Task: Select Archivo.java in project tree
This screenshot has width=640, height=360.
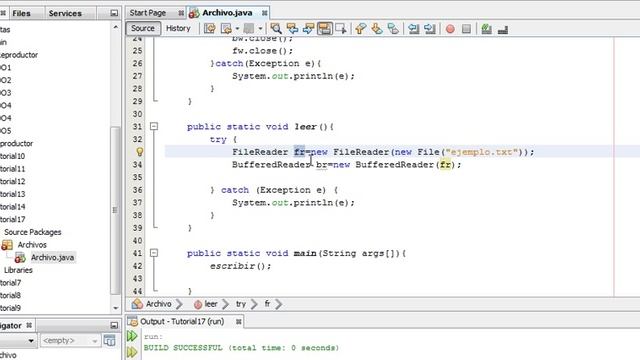Action: [x=52, y=257]
